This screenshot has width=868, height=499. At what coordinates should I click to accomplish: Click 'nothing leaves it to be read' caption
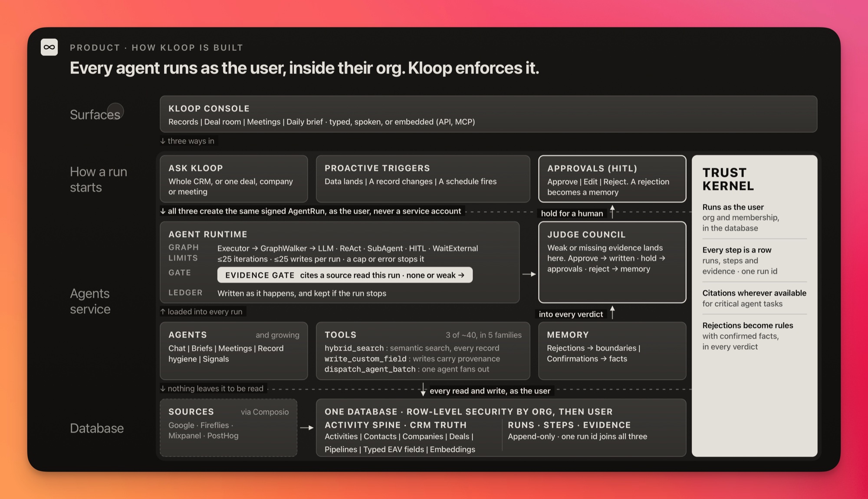[211, 388]
